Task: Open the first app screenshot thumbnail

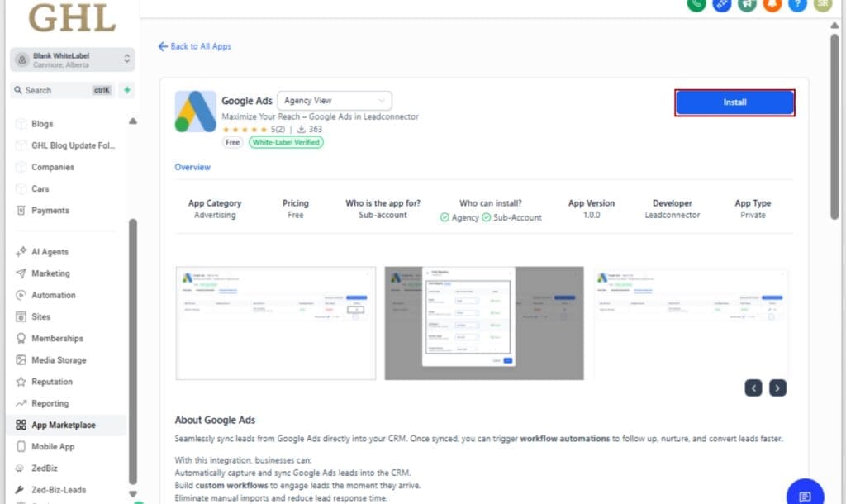Action: (x=276, y=323)
